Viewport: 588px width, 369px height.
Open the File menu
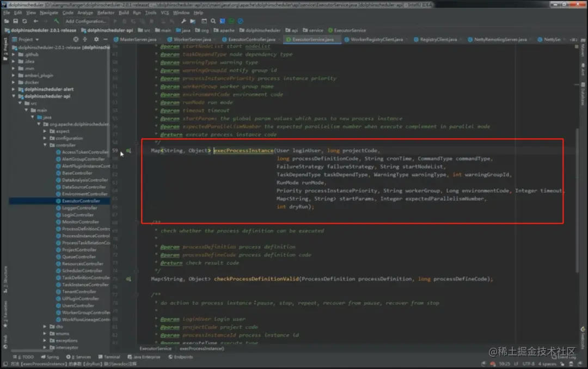pos(7,13)
